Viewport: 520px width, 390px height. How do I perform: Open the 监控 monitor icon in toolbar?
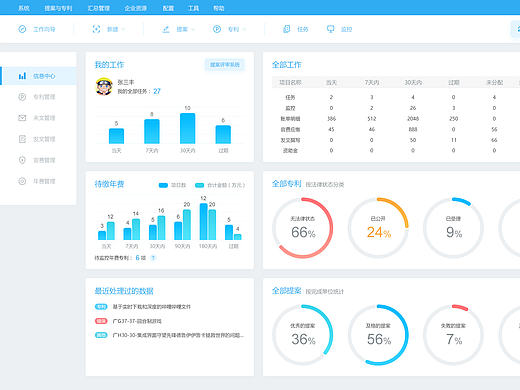(330, 29)
